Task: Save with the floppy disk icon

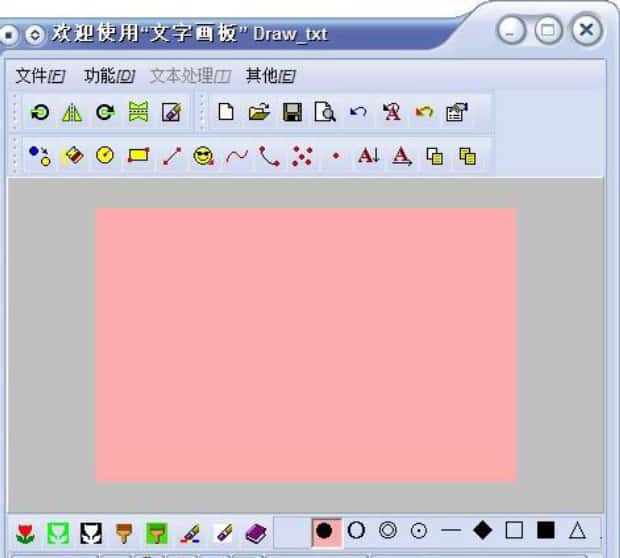Action: pos(292,113)
